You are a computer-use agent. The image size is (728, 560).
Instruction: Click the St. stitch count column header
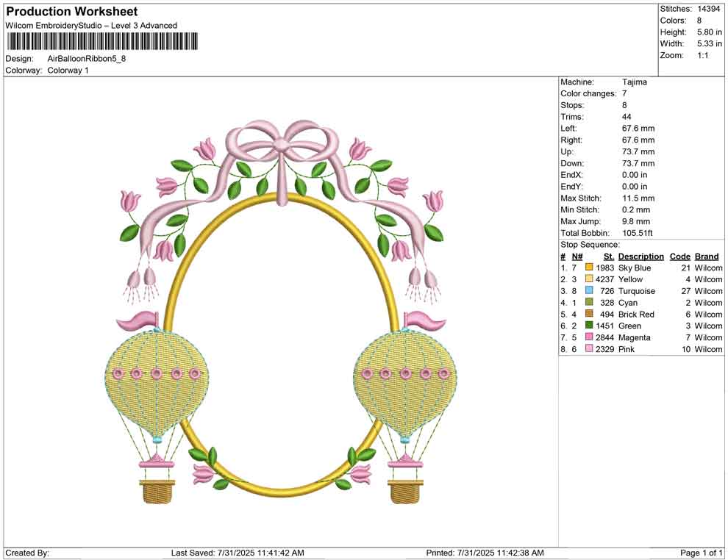click(x=608, y=256)
